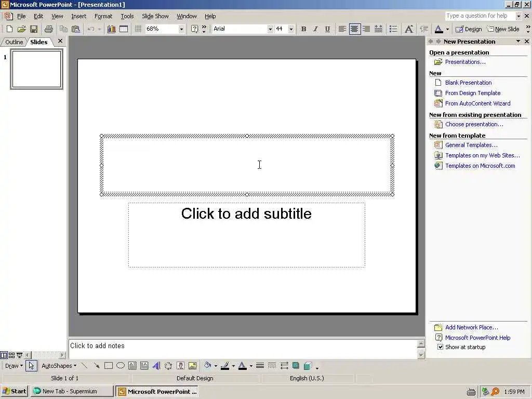Insert Clip Art from drawing toolbar
532x399 pixels.
(180, 365)
